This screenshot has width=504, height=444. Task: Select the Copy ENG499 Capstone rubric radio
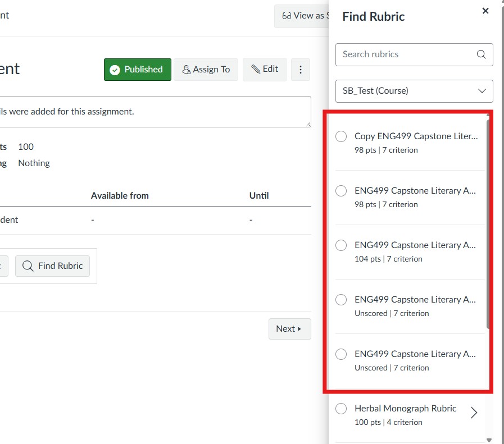click(341, 136)
